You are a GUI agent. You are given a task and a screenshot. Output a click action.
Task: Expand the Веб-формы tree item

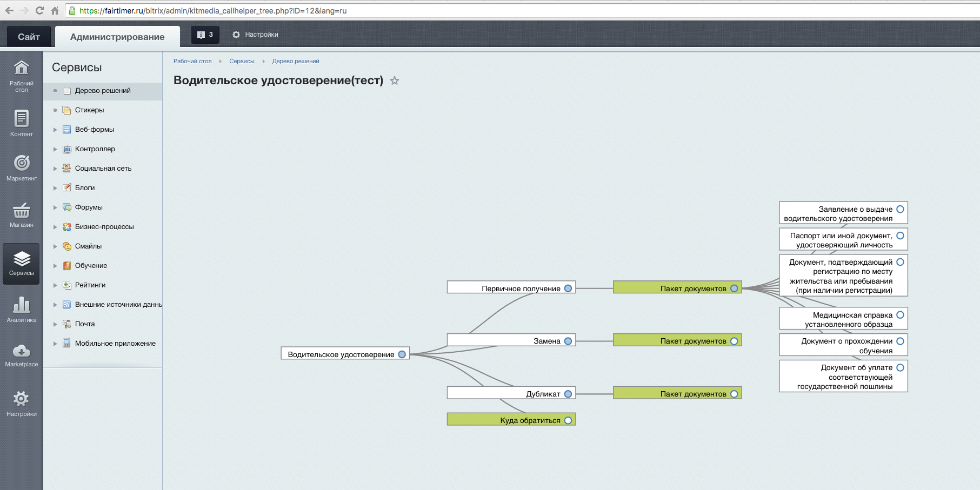(x=55, y=130)
